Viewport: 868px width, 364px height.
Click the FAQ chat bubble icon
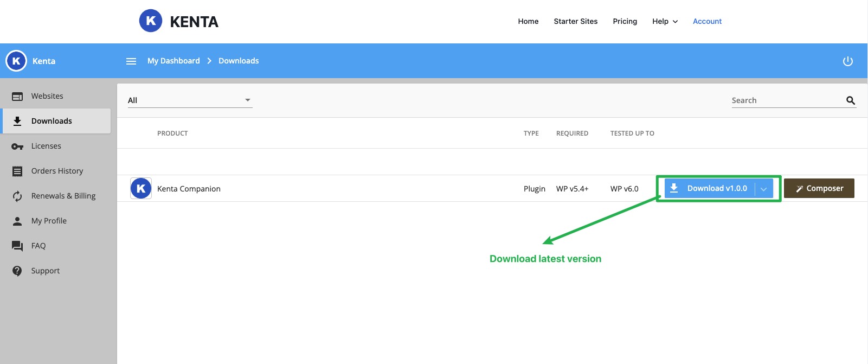17,246
